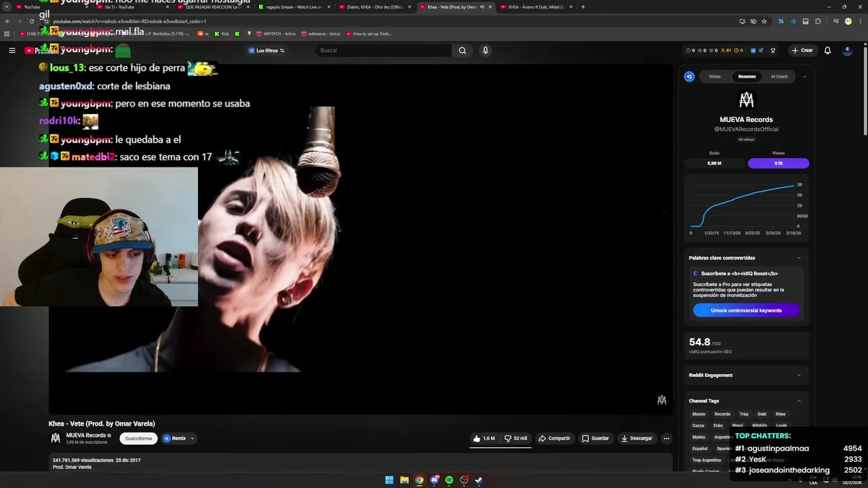Open File Explorer from the taskbar
The height and width of the screenshot is (488, 868).
404,480
